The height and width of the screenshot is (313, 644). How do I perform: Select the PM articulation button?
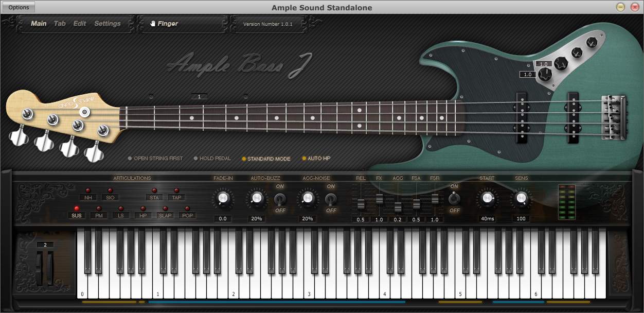pyautogui.click(x=99, y=215)
